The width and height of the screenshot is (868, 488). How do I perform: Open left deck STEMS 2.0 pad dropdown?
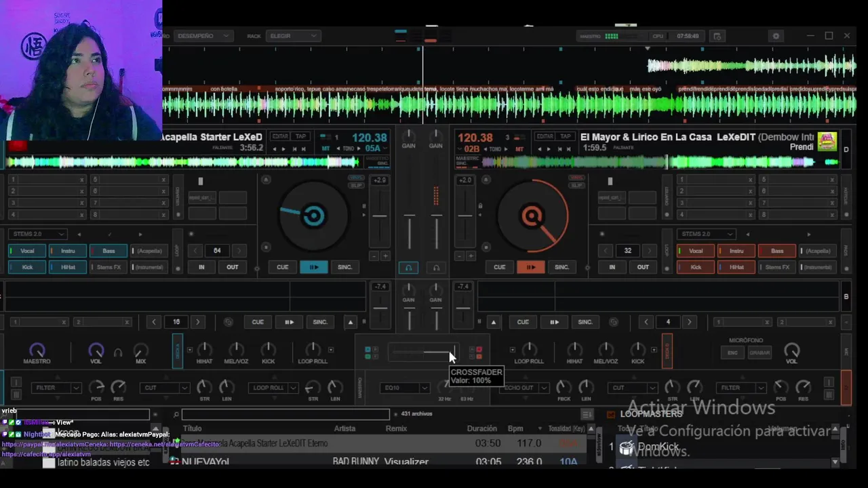[38, 234]
